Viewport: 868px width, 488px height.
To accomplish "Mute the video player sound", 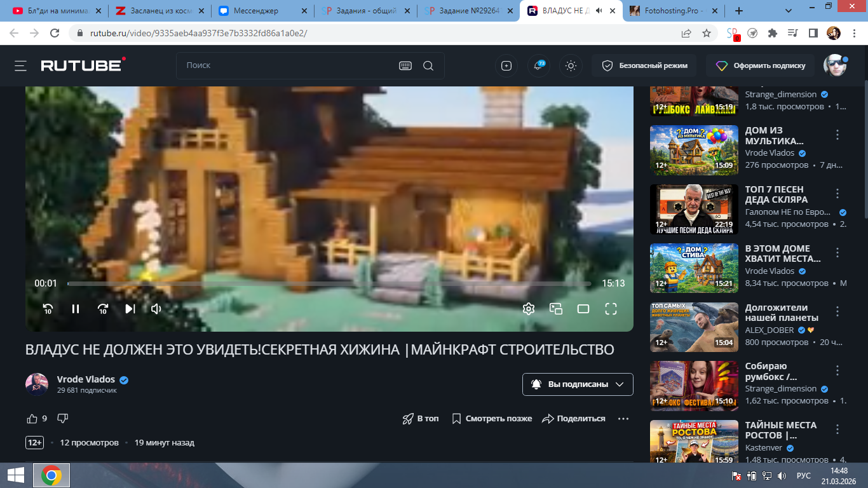I will 156,309.
